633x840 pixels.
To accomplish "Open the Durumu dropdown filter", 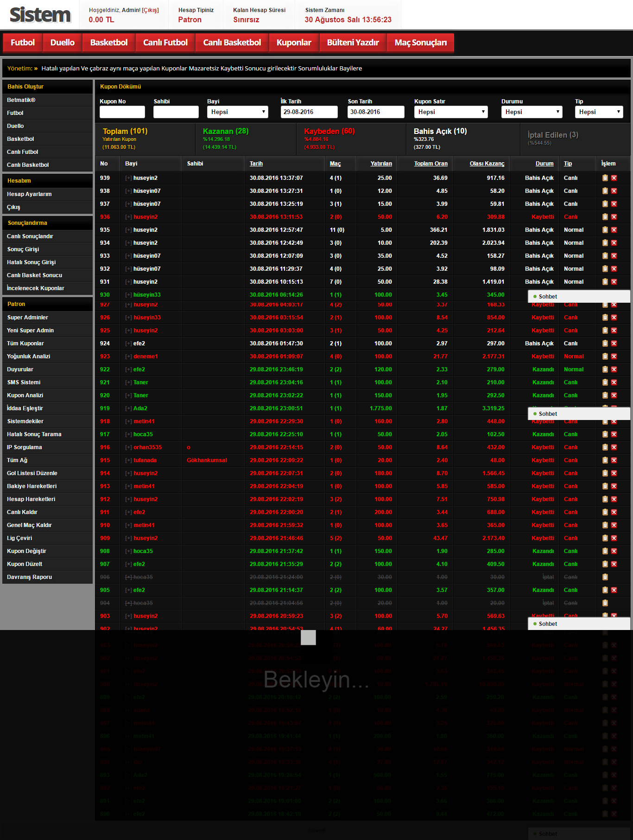I will (x=532, y=112).
